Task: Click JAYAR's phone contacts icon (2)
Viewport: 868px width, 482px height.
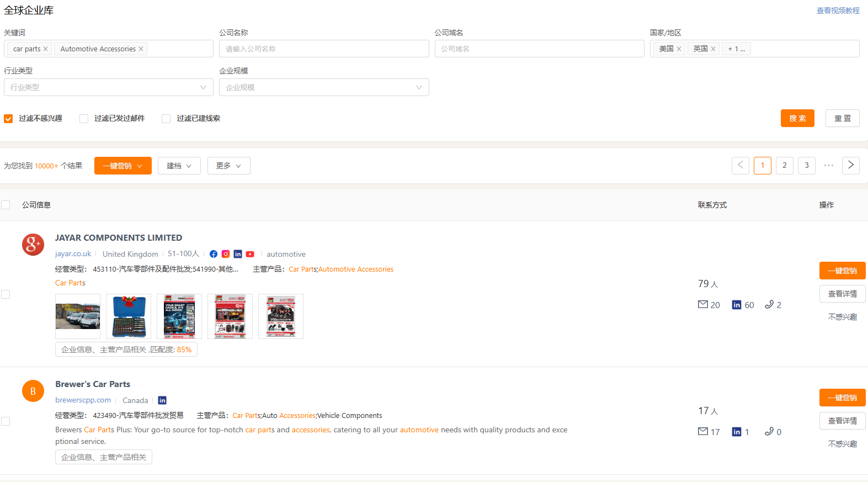Action: (769, 304)
